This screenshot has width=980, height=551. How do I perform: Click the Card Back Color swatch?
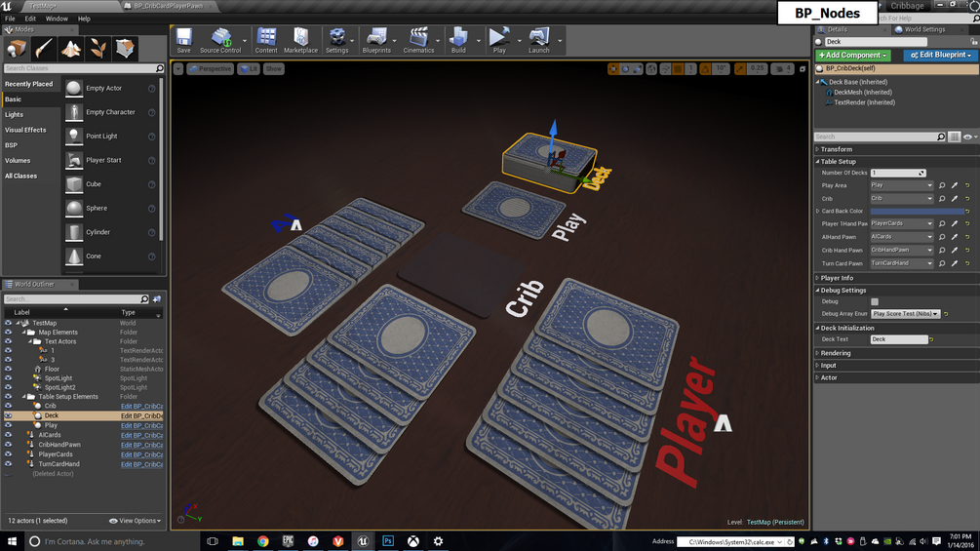click(917, 212)
